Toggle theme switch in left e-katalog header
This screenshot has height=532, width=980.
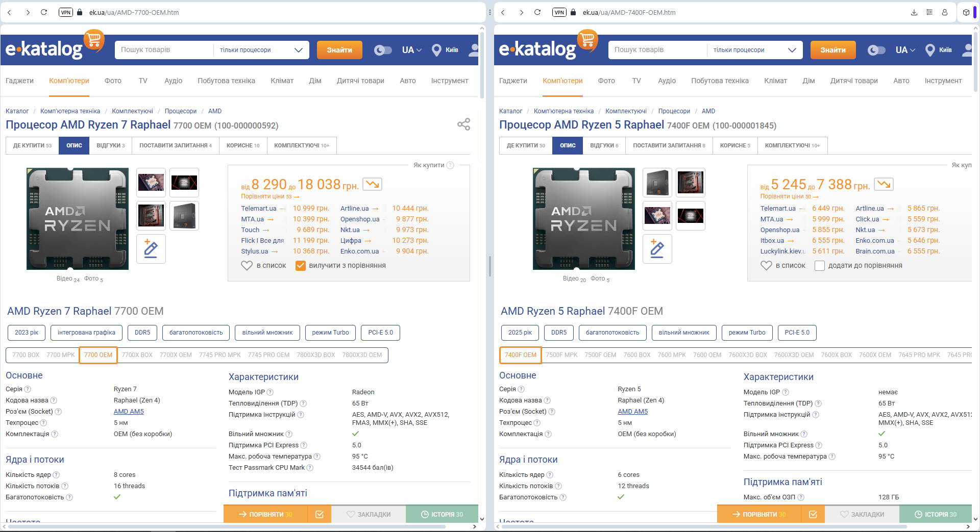(383, 50)
